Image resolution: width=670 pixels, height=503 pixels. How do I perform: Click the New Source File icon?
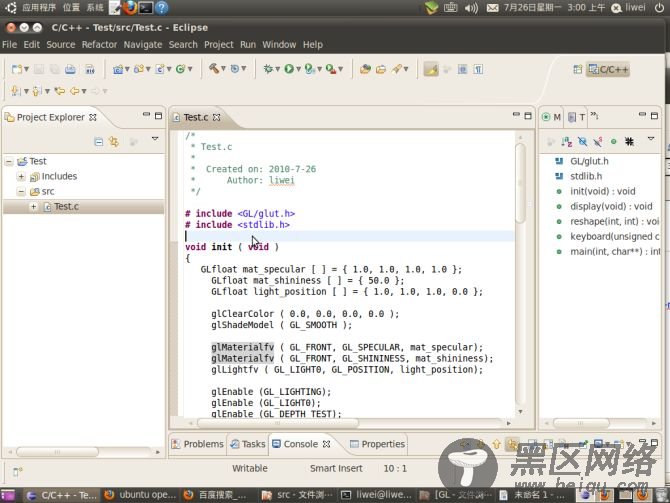(x=160, y=69)
